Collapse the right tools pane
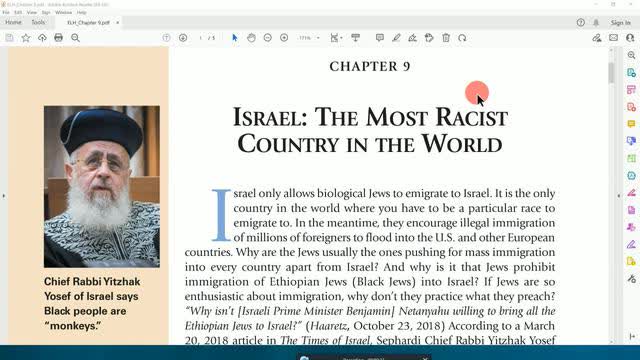The image size is (640, 360). 618,196
